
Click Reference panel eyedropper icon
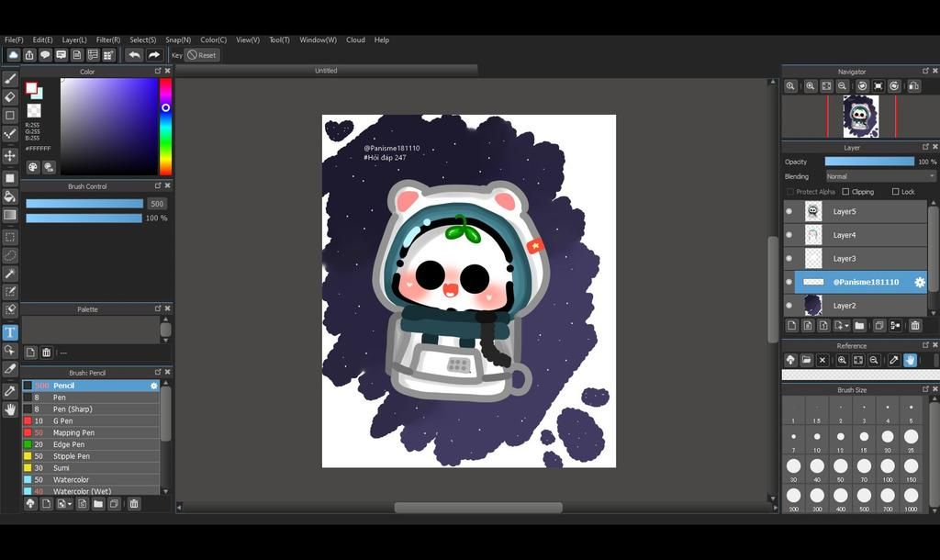(x=894, y=360)
